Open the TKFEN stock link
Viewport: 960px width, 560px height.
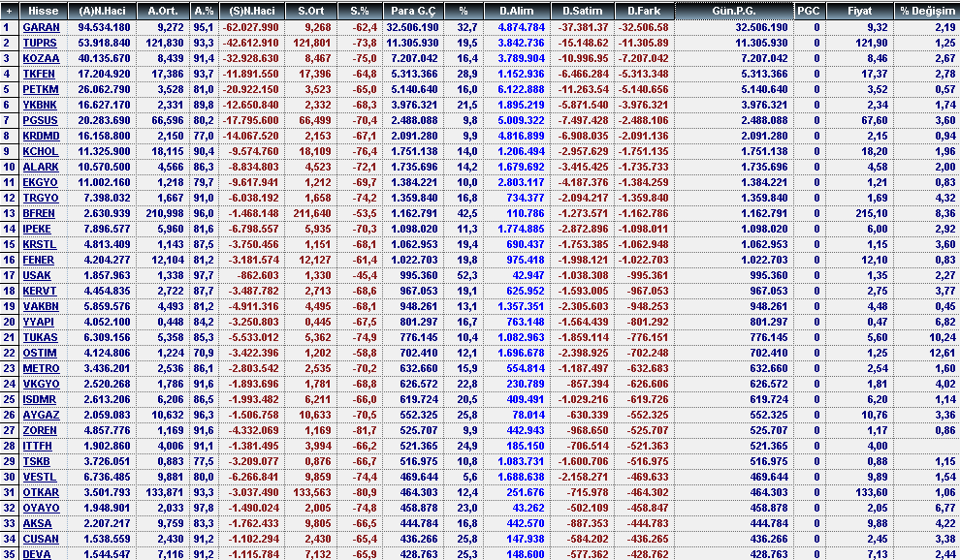point(39,74)
